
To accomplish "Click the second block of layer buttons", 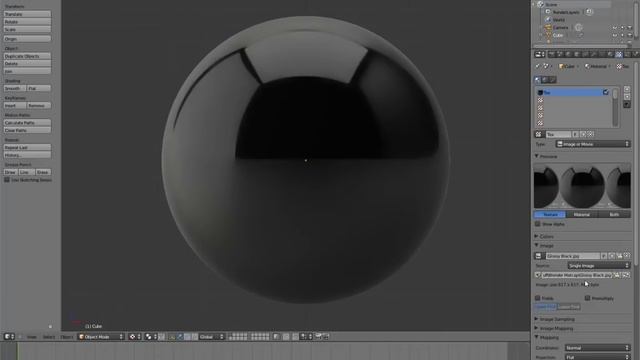I will [260, 337].
